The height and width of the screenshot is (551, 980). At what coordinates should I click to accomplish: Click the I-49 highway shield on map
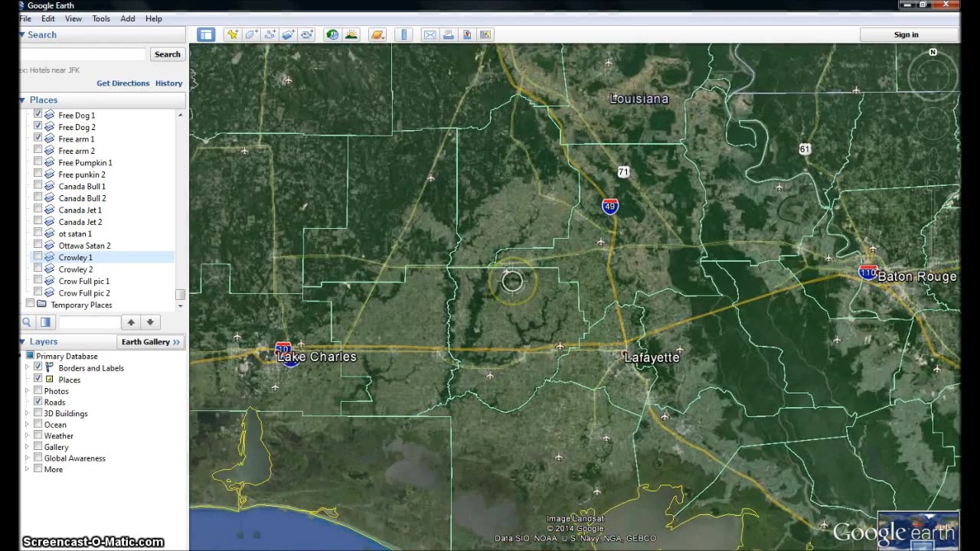pyautogui.click(x=609, y=207)
